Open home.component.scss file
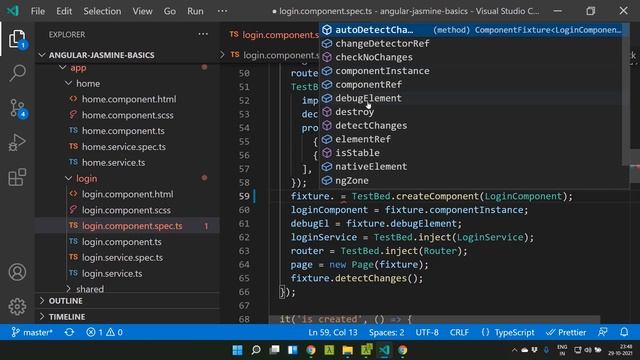Screen dimensions: 640x360 [127, 115]
